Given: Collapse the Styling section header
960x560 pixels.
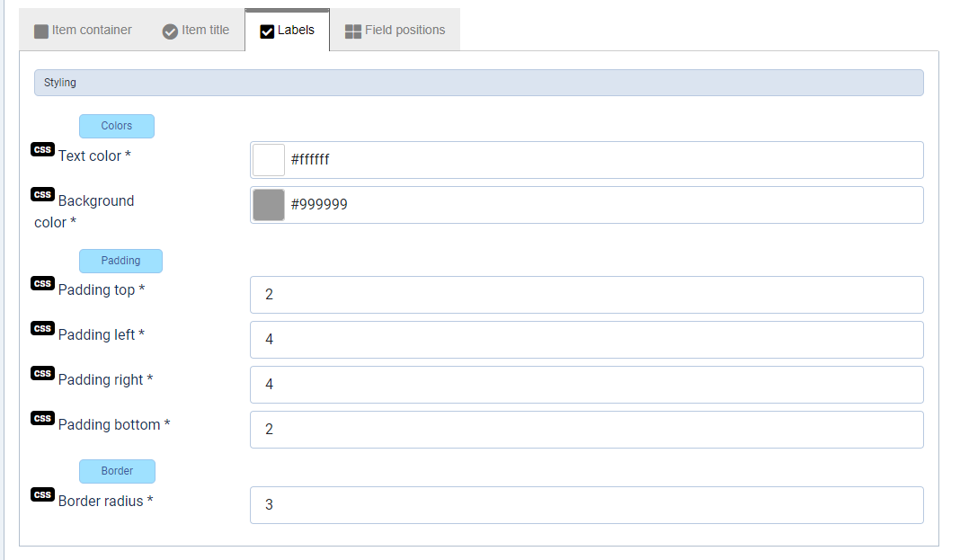Looking at the screenshot, I should 478,83.
